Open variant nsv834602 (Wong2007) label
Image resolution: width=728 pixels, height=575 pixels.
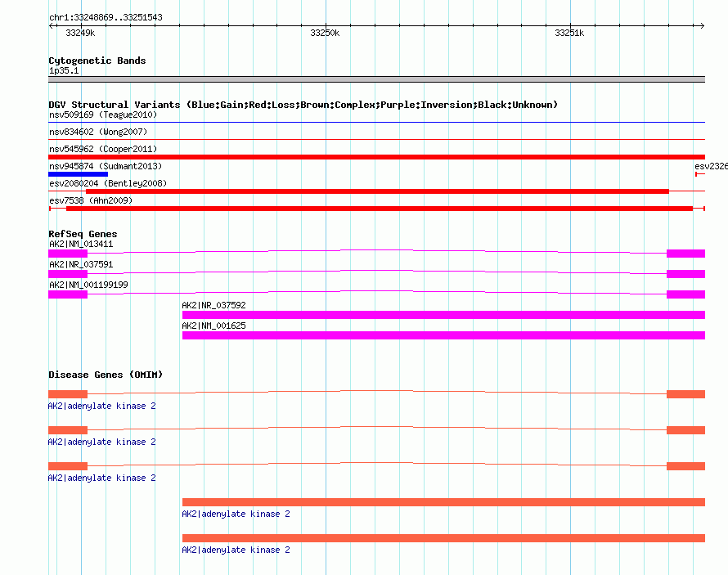pyautogui.click(x=98, y=132)
